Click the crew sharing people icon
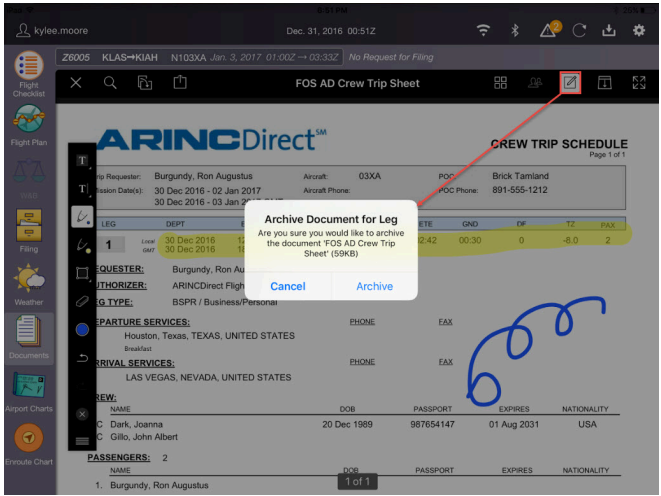 click(535, 83)
